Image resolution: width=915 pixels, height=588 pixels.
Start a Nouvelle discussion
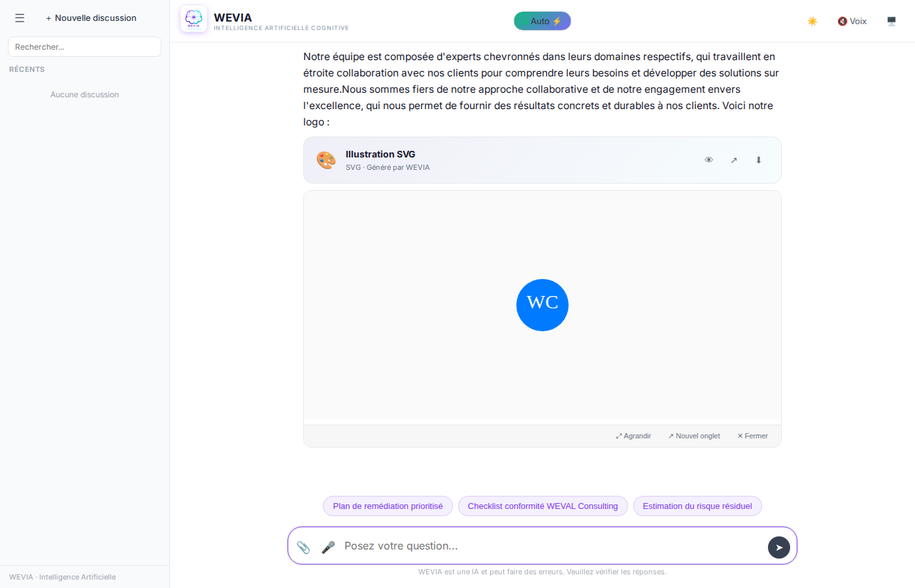[91, 18]
